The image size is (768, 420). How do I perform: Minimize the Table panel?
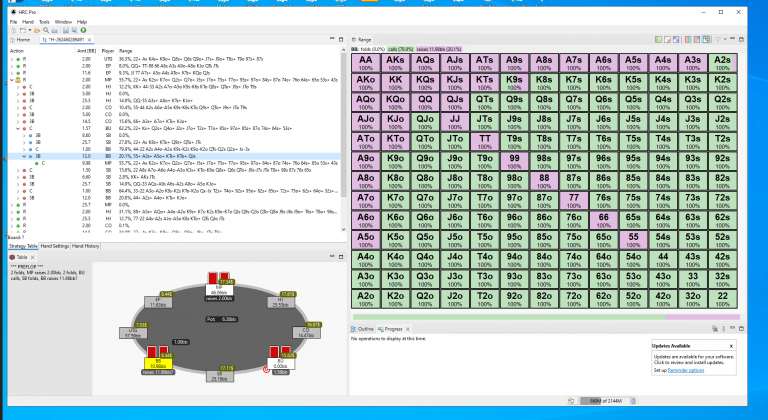[x=332, y=257]
